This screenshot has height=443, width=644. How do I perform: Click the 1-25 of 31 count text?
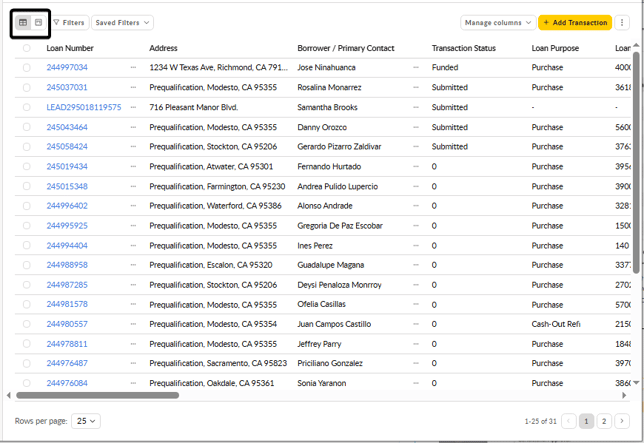click(540, 421)
